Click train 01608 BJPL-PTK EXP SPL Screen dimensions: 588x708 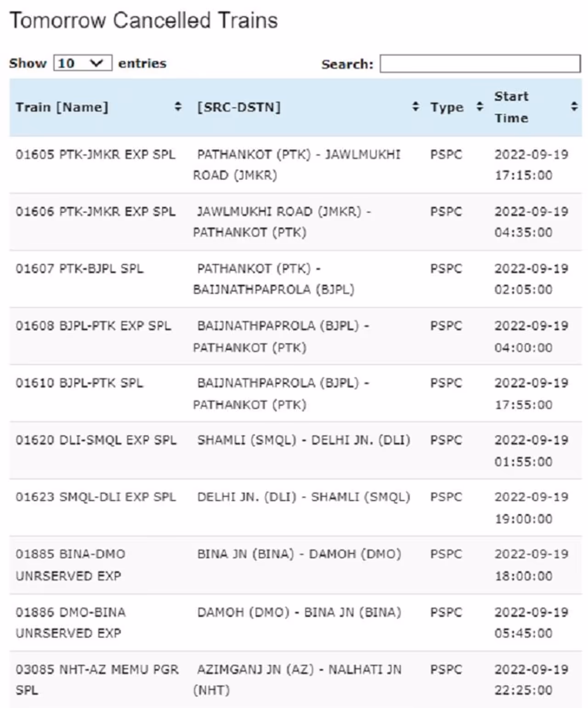click(93, 326)
